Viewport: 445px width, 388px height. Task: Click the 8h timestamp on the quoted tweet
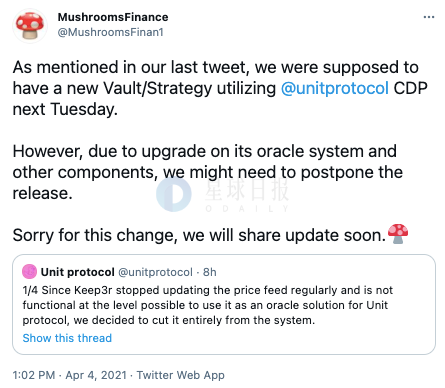210,272
